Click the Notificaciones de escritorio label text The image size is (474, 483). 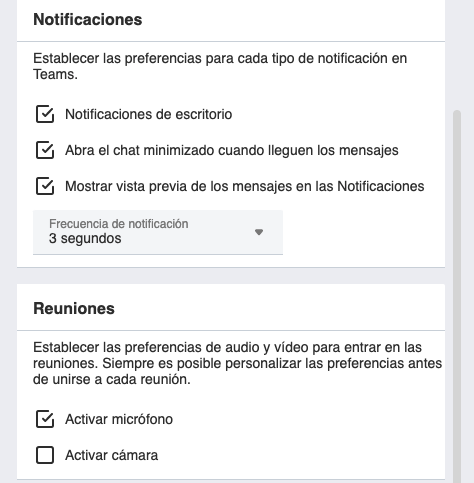(x=149, y=114)
